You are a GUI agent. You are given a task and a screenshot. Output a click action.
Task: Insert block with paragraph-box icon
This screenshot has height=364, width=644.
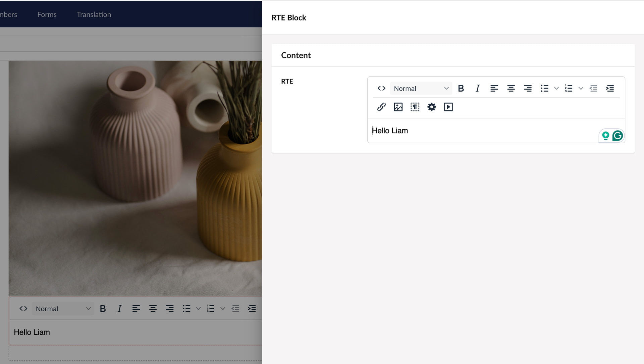(x=415, y=107)
